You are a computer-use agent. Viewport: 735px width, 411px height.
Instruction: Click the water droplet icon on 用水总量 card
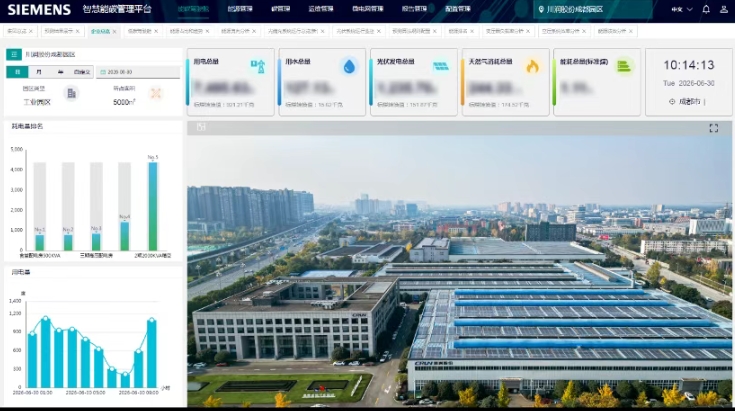click(x=349, y=67)
